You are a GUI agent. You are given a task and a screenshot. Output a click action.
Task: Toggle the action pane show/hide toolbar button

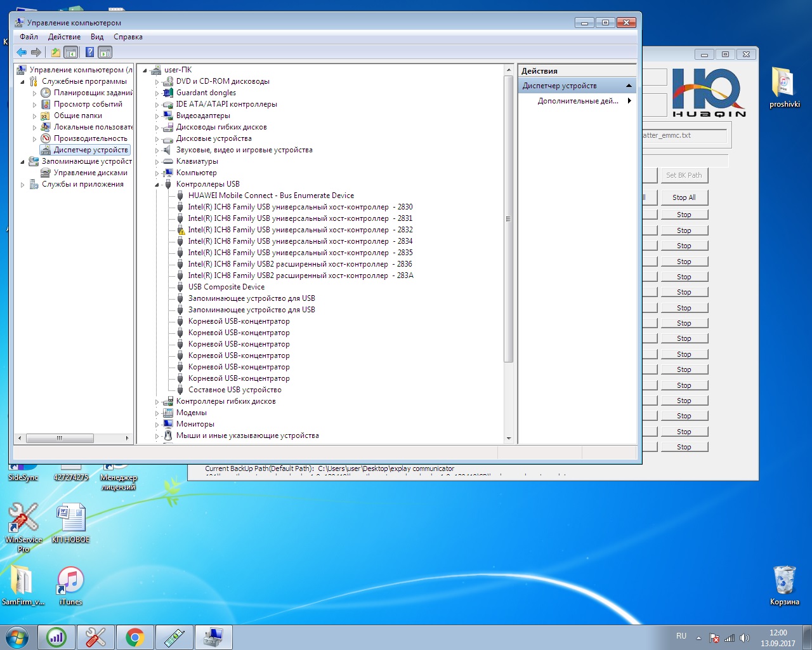point(105,53)
